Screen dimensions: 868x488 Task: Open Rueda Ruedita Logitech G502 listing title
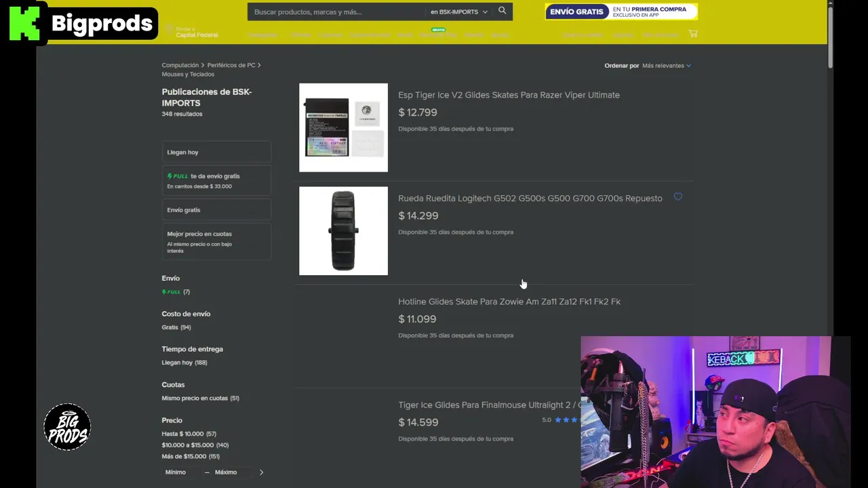530,199
